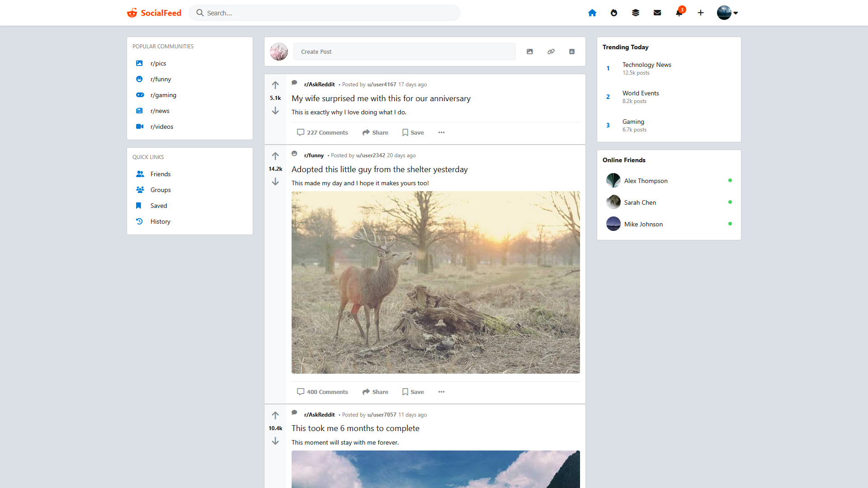Image resolution: width=868 pixels, height=488 pixels.
Task: Open the layers stack icon in header
Action: pos(635,13)
